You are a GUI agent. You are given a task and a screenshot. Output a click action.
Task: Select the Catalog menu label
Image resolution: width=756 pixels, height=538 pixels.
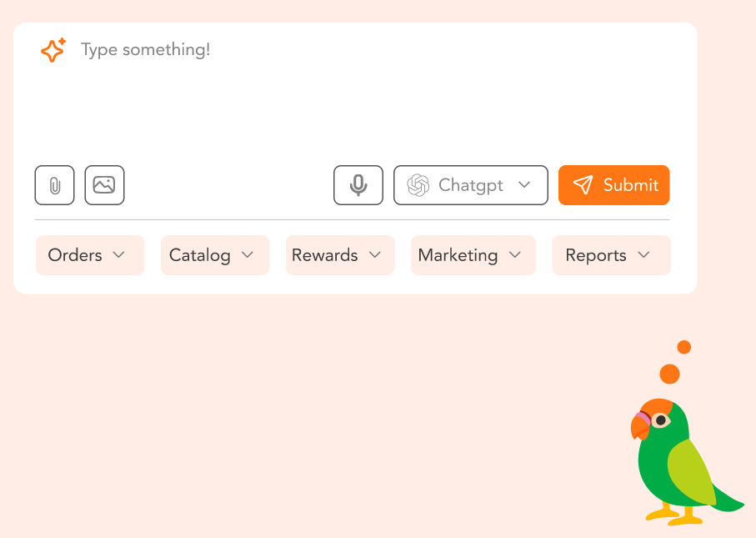click(x=200, y=255)
